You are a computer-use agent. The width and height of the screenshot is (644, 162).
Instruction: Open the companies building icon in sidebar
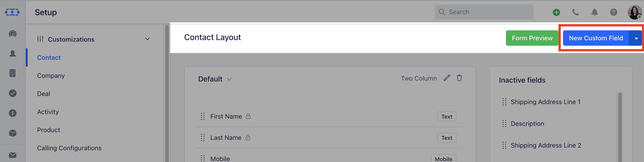tap(12, 73)
